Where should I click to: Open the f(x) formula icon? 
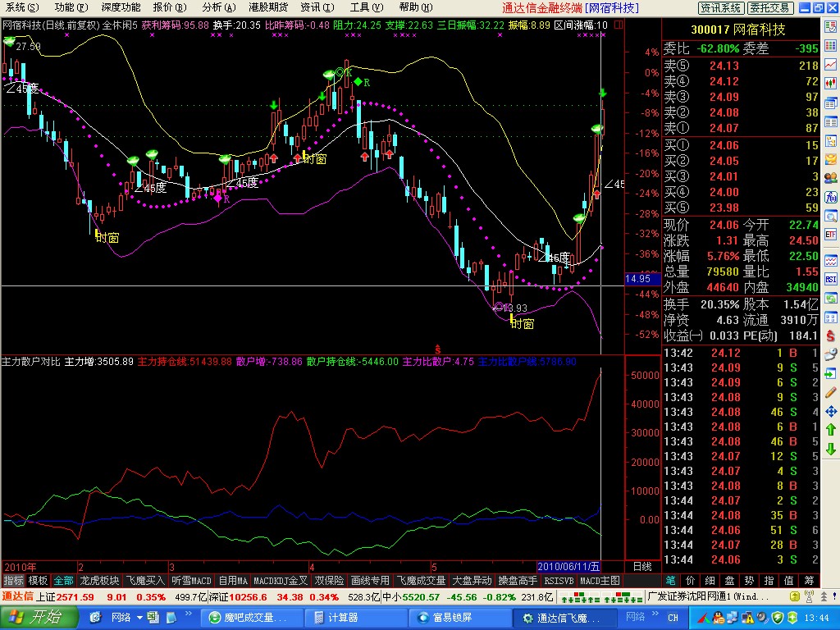click(x=830, y=198)
